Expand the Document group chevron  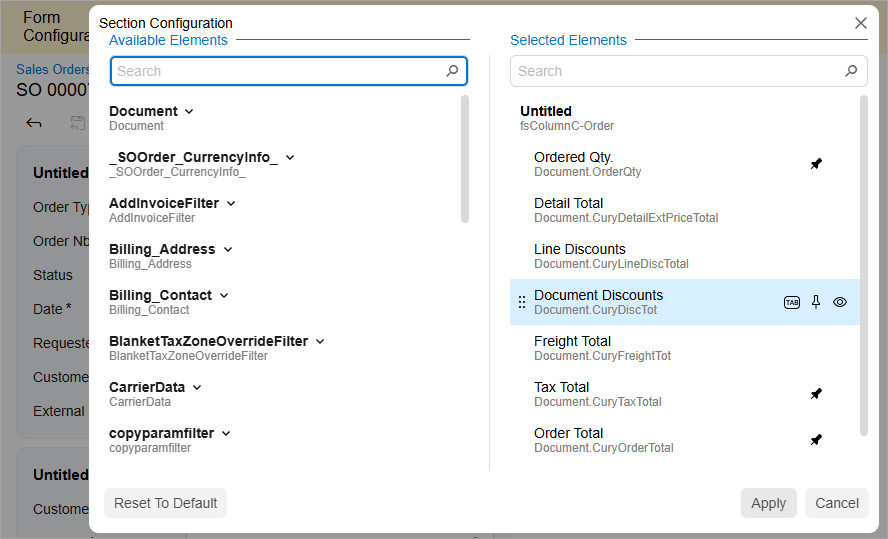(x=189, y=111)
